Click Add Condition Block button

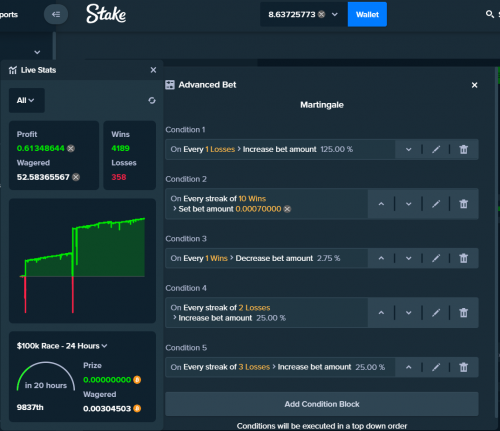coord(322,404)
